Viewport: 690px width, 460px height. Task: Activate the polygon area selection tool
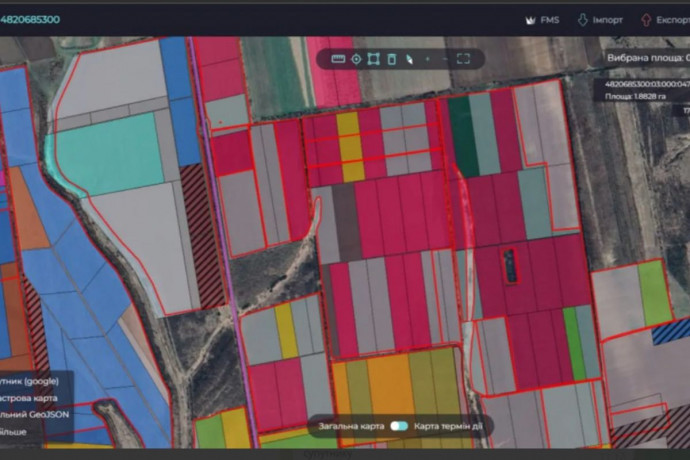pyautogui.click(x=373, y=59)
